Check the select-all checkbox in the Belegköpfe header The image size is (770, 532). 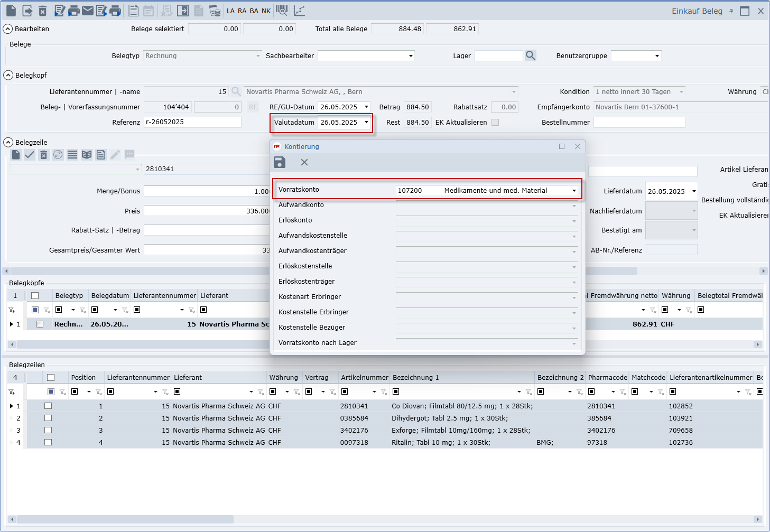click(35, 296)
